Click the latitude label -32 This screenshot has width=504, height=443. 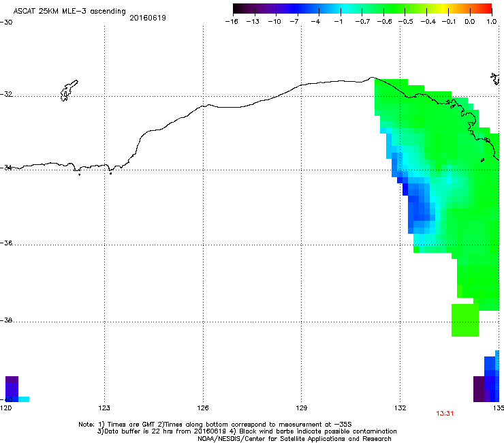click(x=6, y=94)
